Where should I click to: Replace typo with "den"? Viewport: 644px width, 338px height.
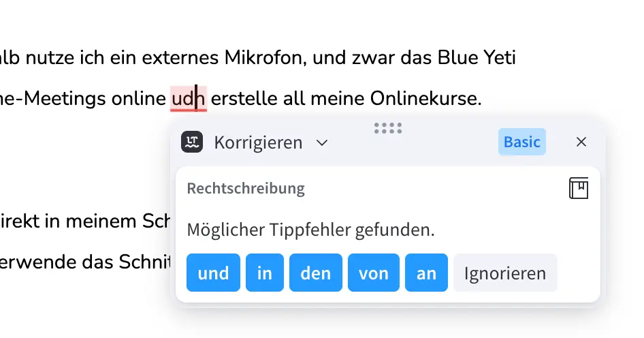point(316,273)
